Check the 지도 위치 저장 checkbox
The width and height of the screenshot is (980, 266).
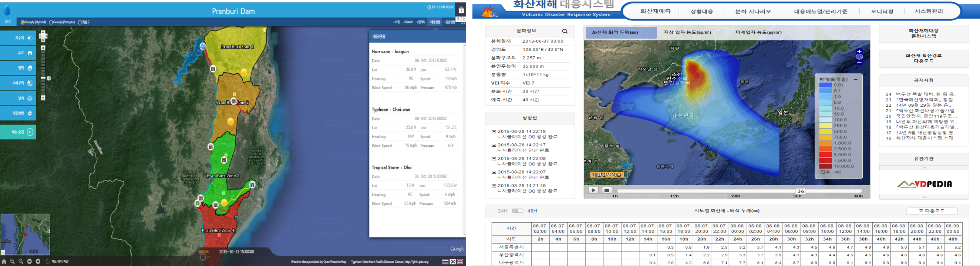click(x=48, y=262)
